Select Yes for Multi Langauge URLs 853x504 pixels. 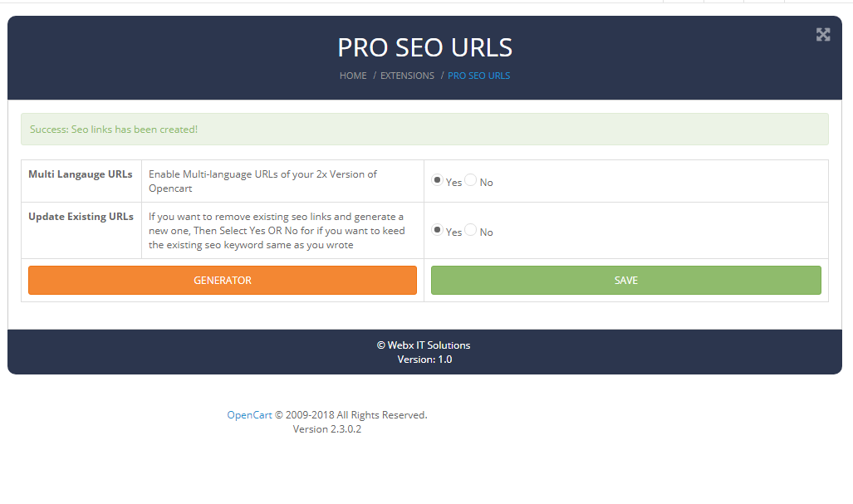437,179
